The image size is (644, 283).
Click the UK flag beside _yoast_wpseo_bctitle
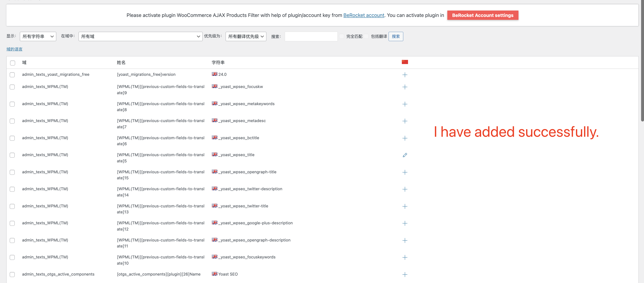[x=214, y=137]
